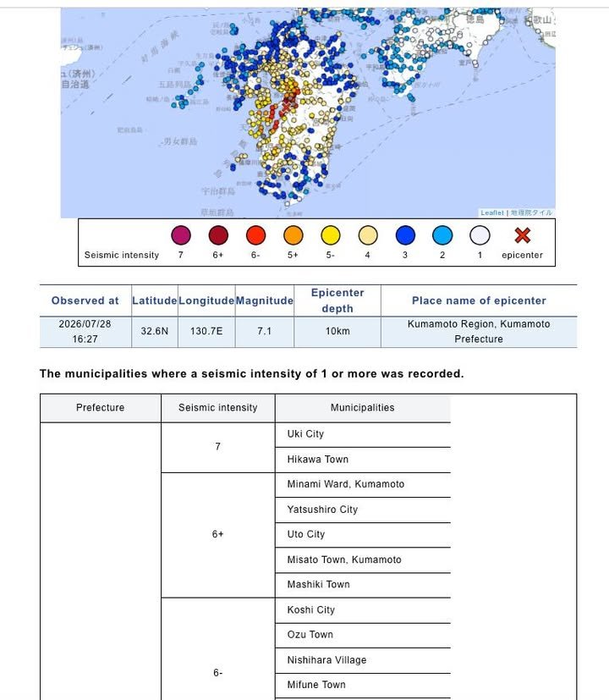
Task: Click the Place name of epicenter header
Action: pos(479,300)
